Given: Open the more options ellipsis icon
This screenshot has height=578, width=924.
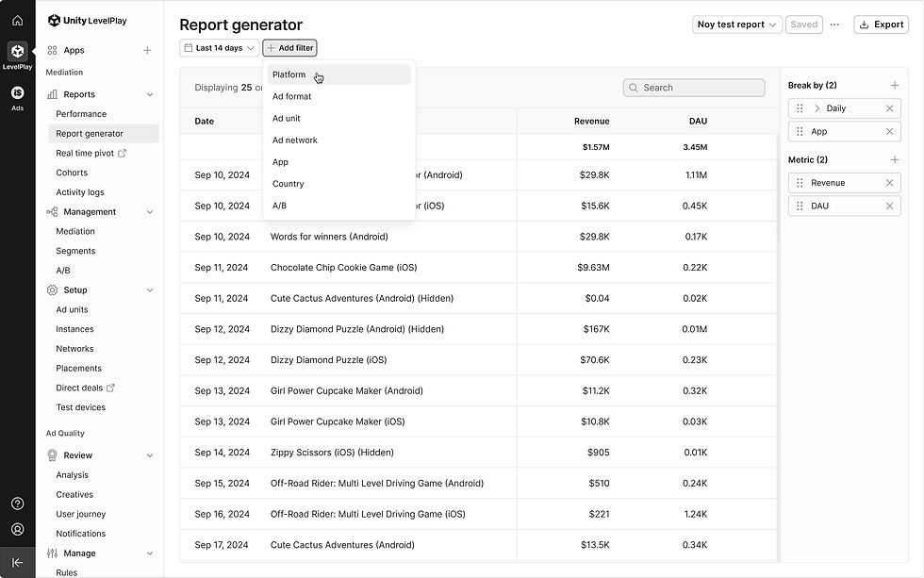Looking at the screenshot, I should tap(834, 25).
